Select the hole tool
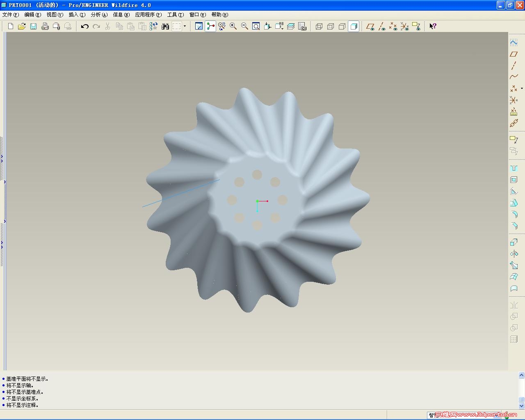525x420 pixels. tap(514, 168)
